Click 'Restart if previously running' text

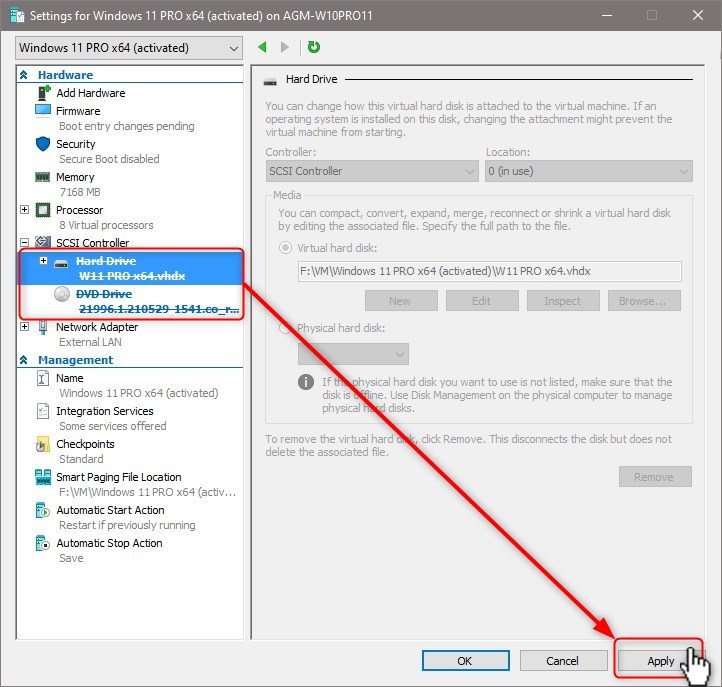point(127,525)
